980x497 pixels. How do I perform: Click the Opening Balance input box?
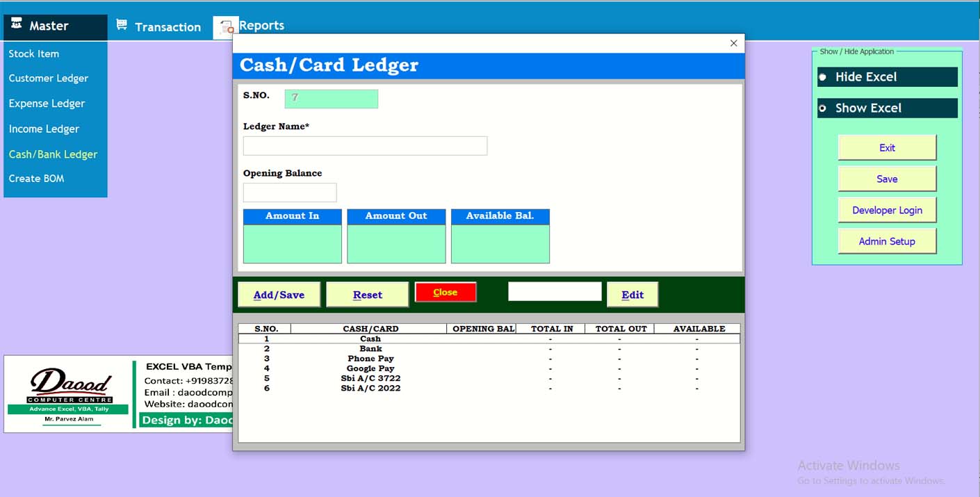click(x=290, y=193)
